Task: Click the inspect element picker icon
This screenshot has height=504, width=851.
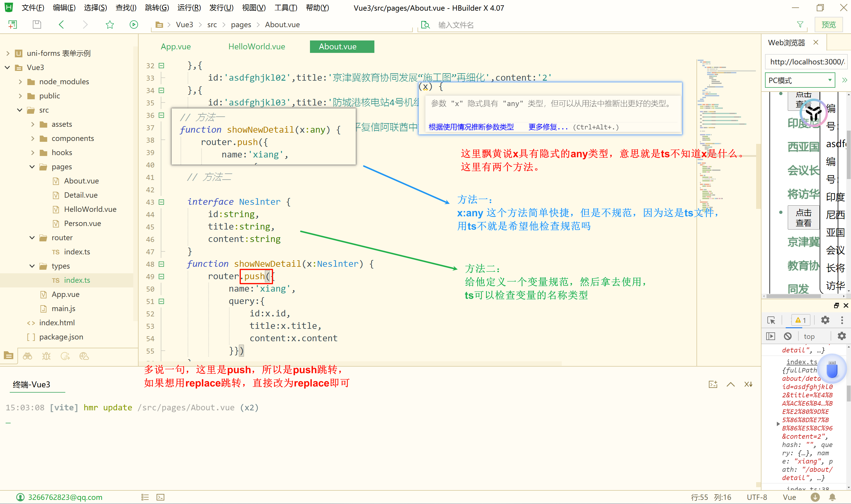Action: coord(771,320)
